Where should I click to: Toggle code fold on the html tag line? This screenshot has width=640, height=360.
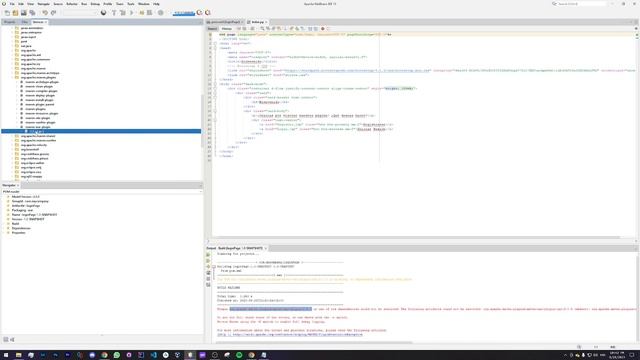pyautogui.click(x=215, y=43)
